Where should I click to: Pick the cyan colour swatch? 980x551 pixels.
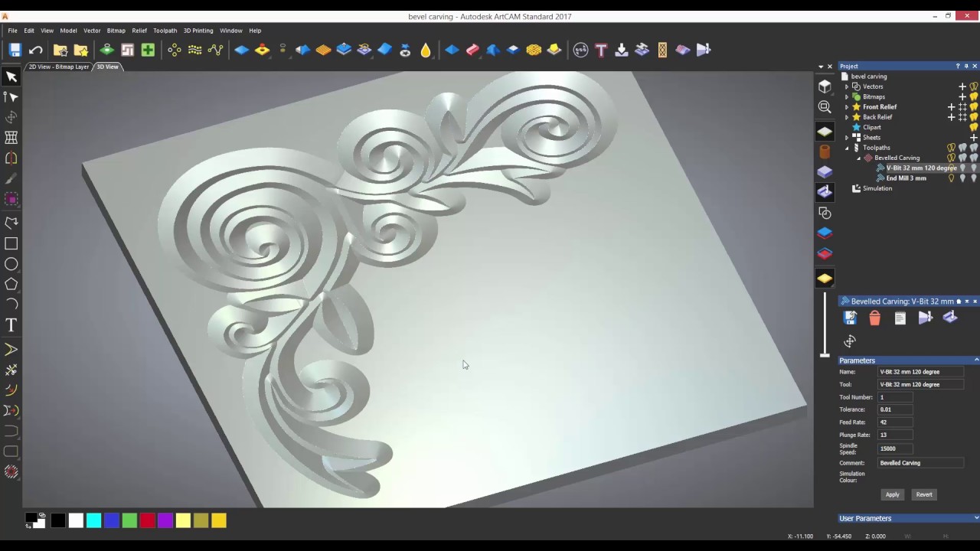point(93,521)
